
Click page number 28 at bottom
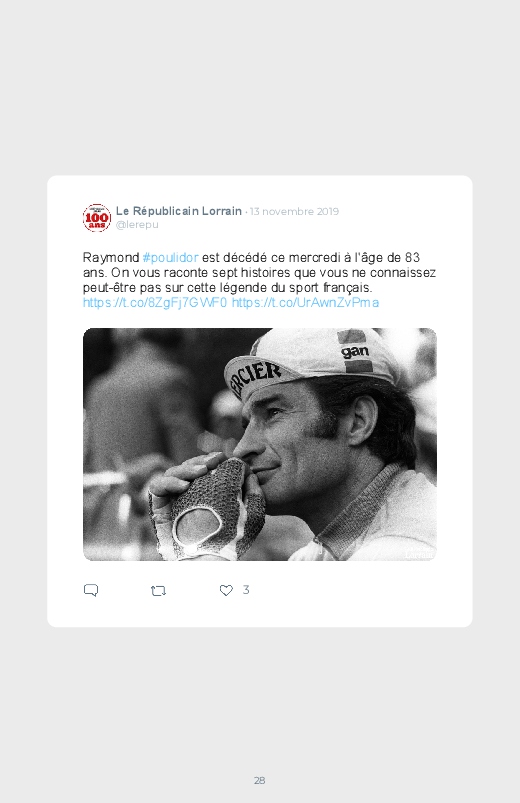260,780
